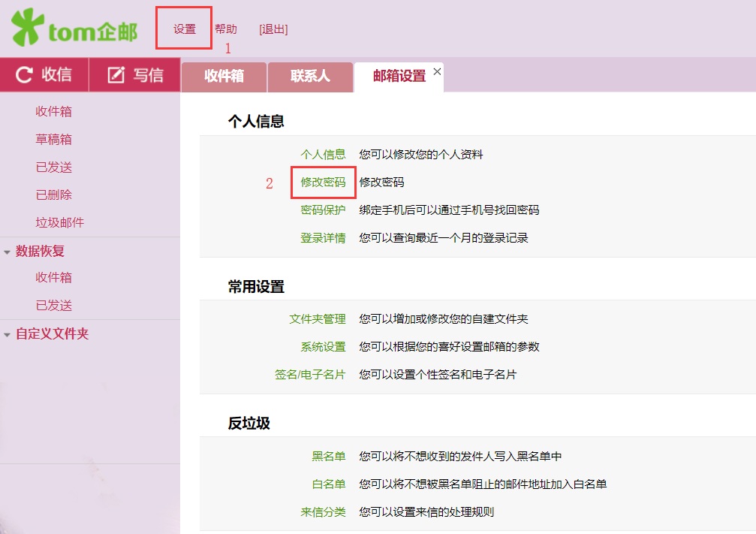This screenshot has height=534, width=756.
Task: Click the refresh icon beside 收信
Action: click(24, 75)
